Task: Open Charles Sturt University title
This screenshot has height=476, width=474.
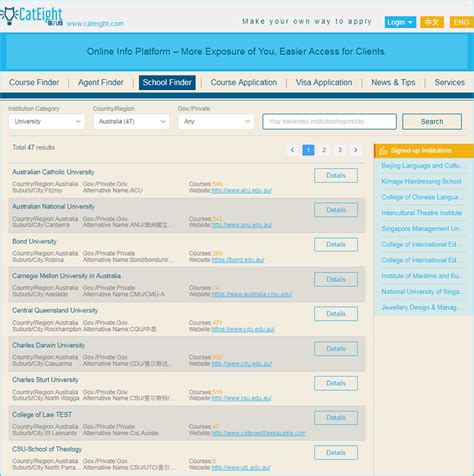Action: pos(45,380)
